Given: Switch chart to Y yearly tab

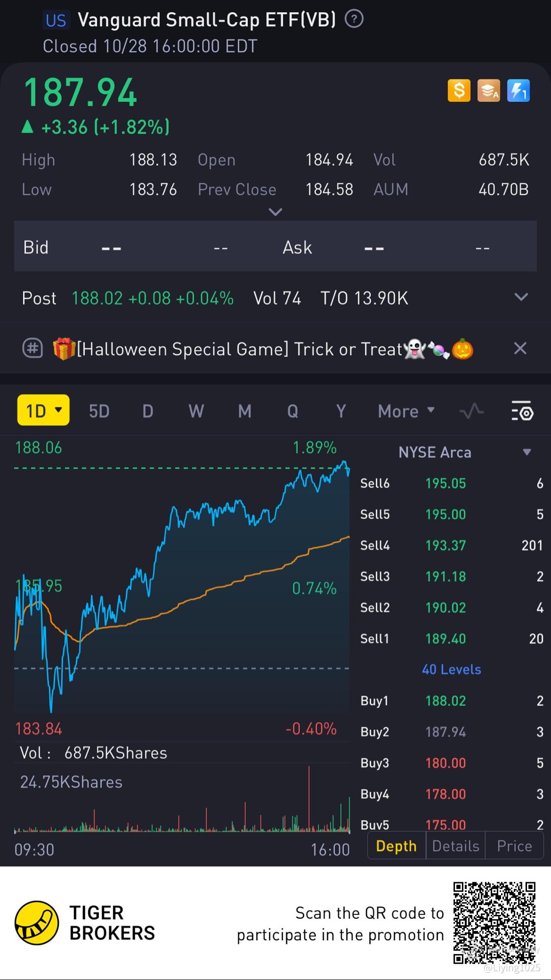Looking at the screenshot, I should (x=341, y=411).
